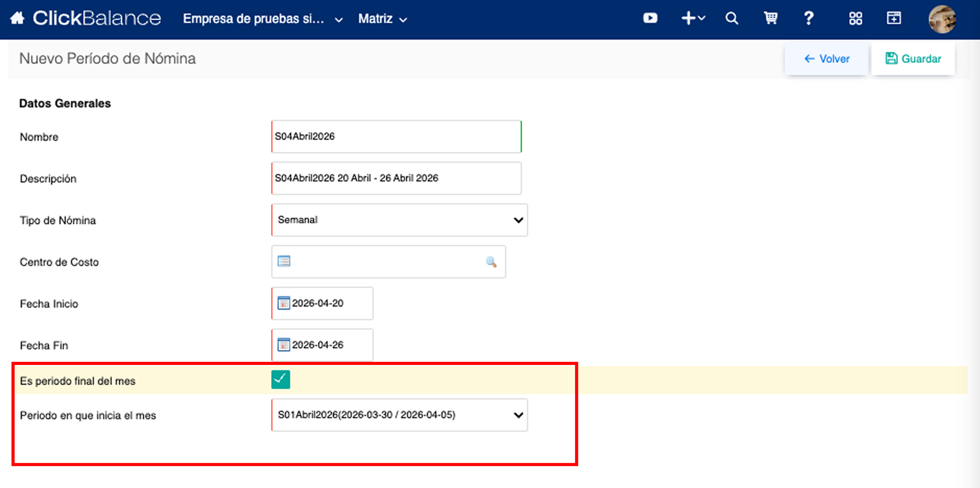Click into the Nombre text field
Screen dimensions: 980x488
pyautogui.click(x=396, y=137)
